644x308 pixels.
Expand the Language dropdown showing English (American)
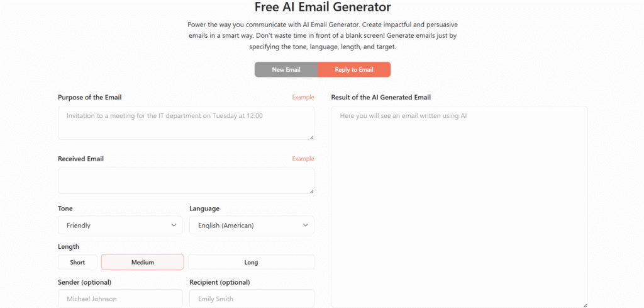point(251,225)
